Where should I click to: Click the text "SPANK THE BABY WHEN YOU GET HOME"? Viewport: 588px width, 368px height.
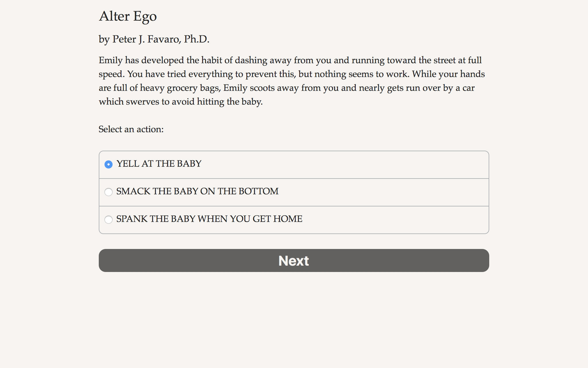point(209,218)
